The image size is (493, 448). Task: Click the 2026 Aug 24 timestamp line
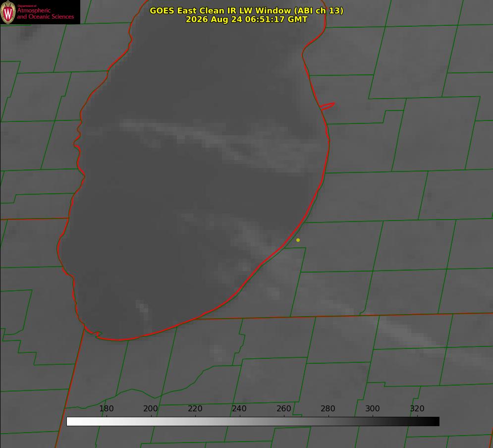tap(247, 19)
